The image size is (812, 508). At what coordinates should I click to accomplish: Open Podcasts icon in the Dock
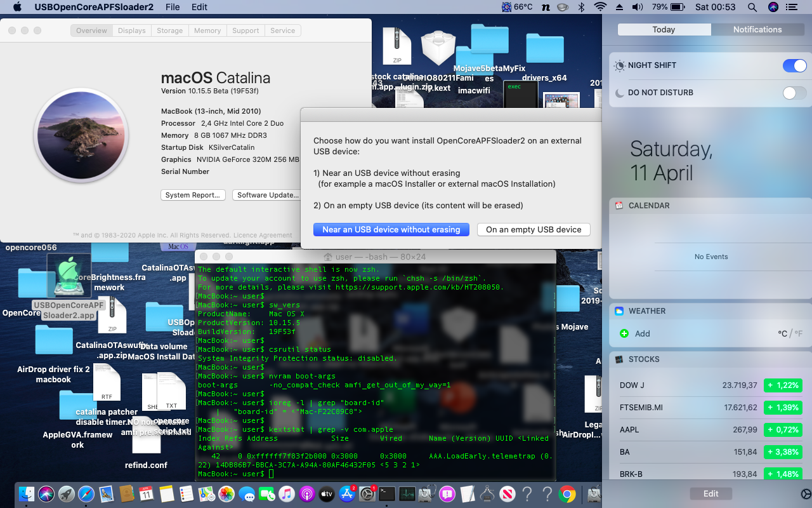[x=307, y=493]
